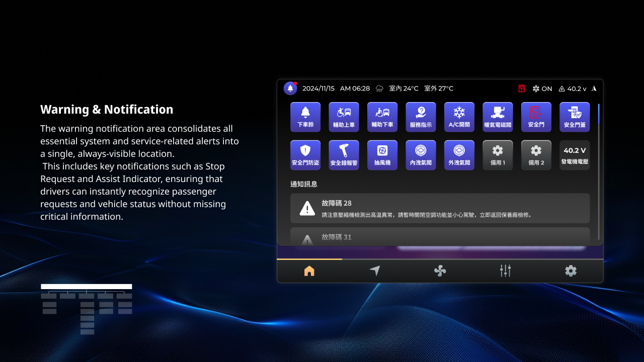Image resolution: width=644 pixels, height=362 pixels.
Task: Click the 安全門 emergency door tile
Action: point(536,117)
